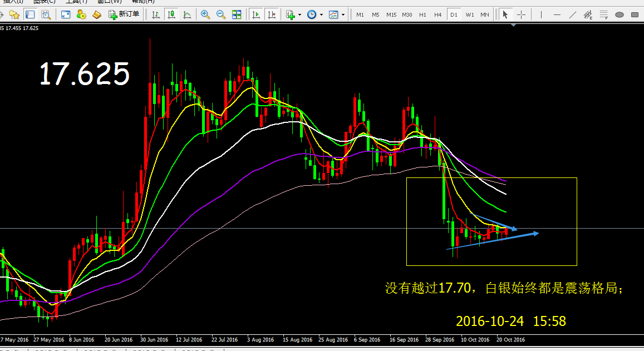
Task: Pick the trendline drawing tool
Action: point(573,15)
